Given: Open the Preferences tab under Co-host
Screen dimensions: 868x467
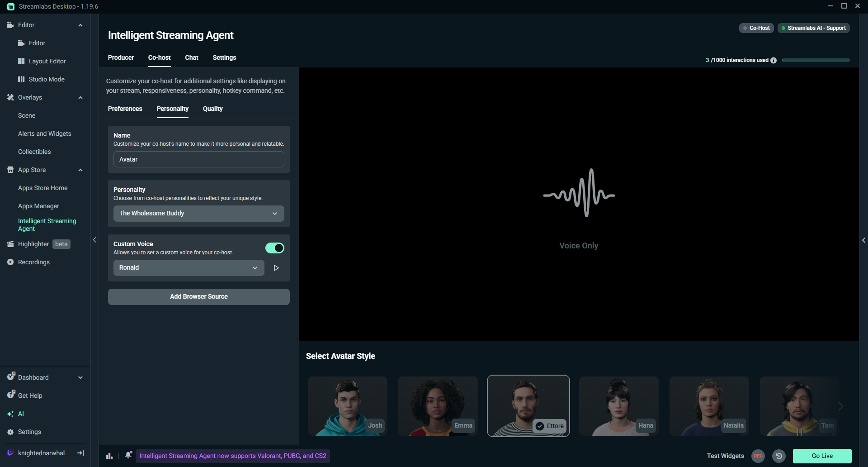Looking at the screenshot, I should pos(125,109).
